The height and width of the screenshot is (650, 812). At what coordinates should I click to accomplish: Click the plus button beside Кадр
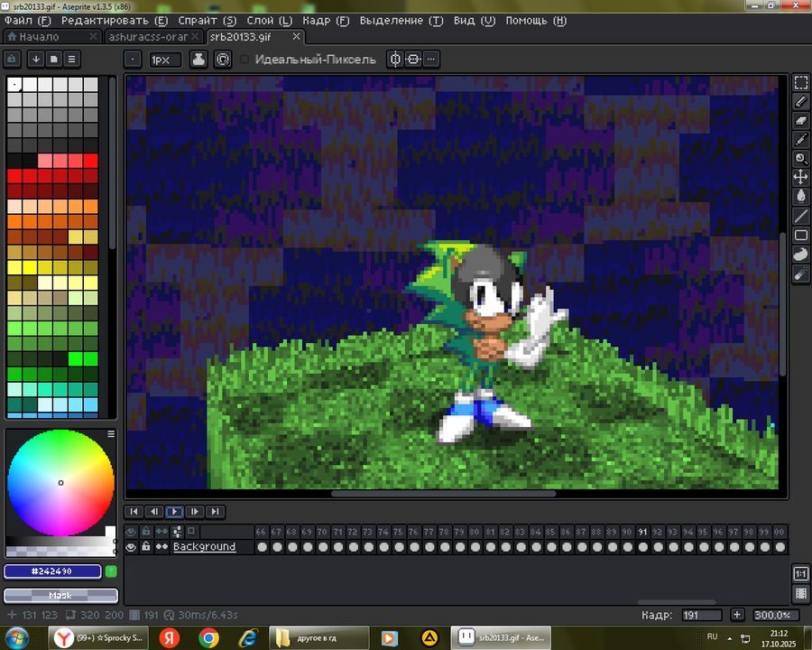coord(737,615)
